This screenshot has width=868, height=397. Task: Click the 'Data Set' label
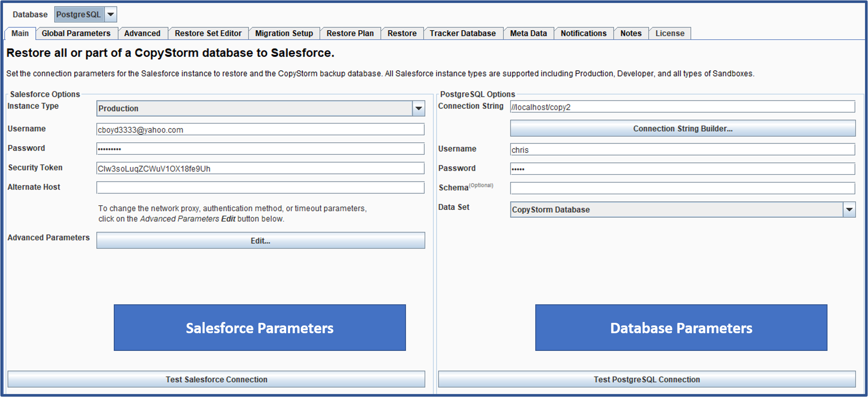pos(454,207)
